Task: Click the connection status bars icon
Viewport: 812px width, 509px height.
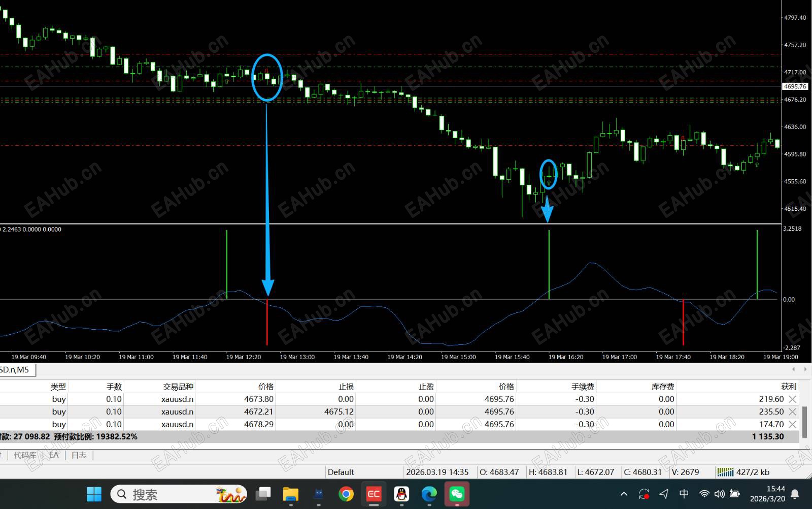Action: pos(725,472)
